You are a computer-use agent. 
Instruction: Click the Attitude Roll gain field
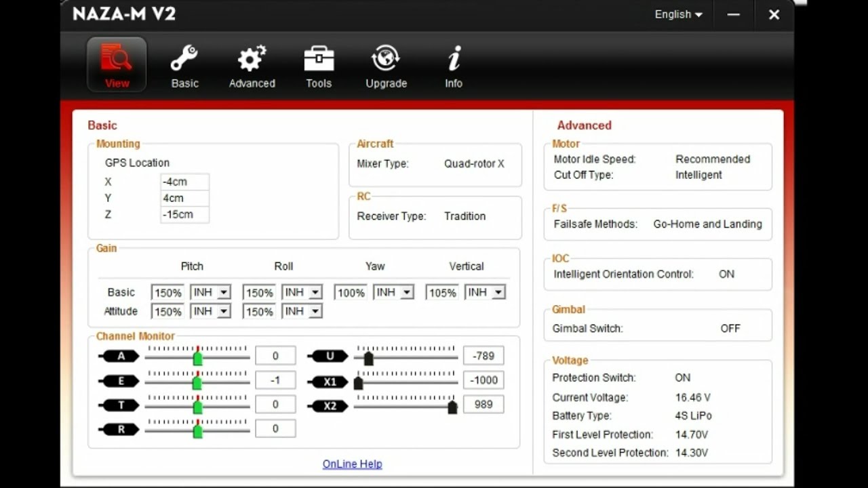pyautogui.click(x=259, y=312)
